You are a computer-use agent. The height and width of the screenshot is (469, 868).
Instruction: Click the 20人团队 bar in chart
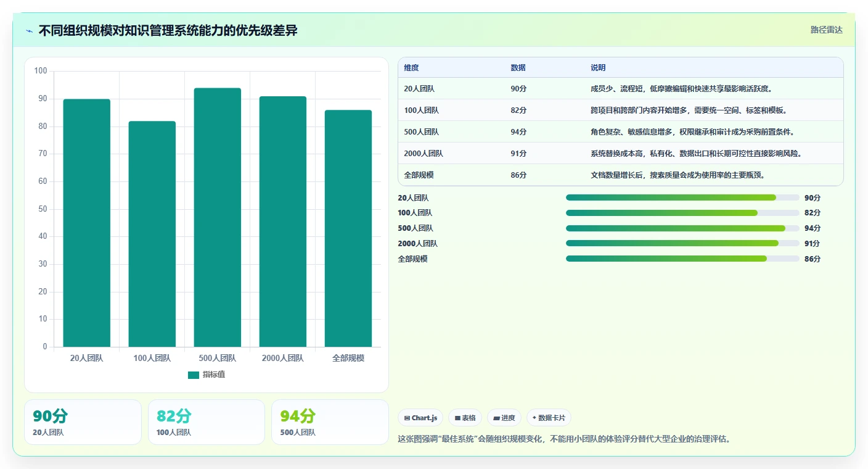[87, 223]
